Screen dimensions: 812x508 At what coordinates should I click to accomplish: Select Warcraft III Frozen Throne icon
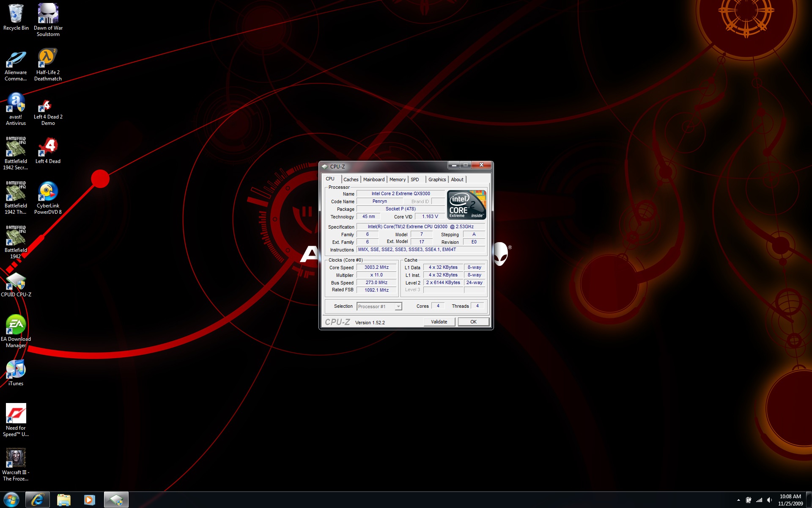pyautogui.click(x=16, y=464)
